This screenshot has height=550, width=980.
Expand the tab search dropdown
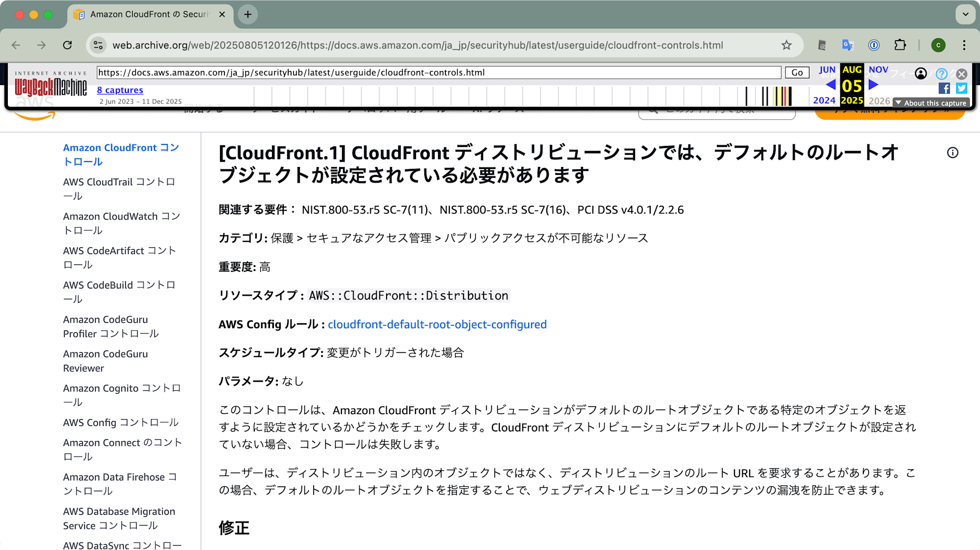pyautogui.click(x=965, y=15)
